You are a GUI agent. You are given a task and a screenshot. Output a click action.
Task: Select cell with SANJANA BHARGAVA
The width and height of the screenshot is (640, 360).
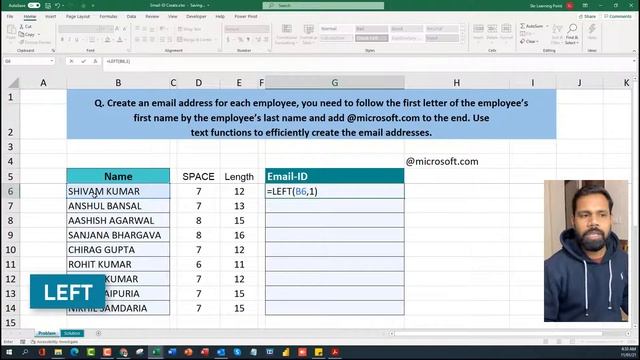(118, 235)
